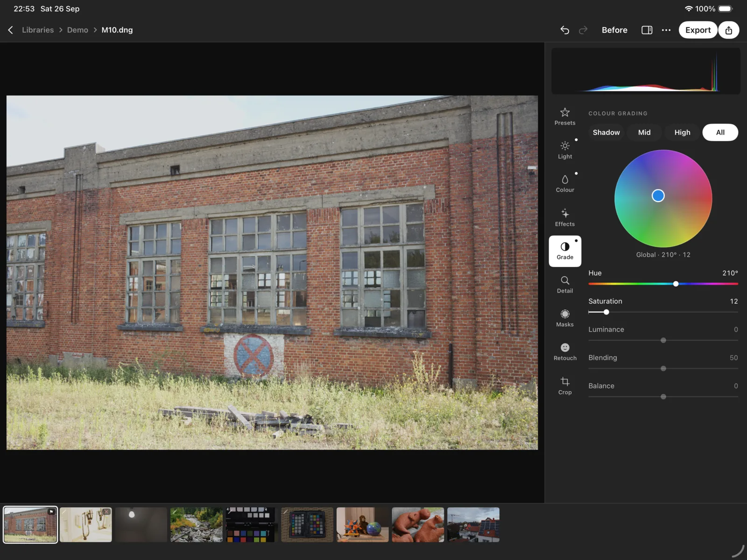Screen dimensions: 747x560
Task: Click the blue point on the colour wheel
Action: point(658,196)
